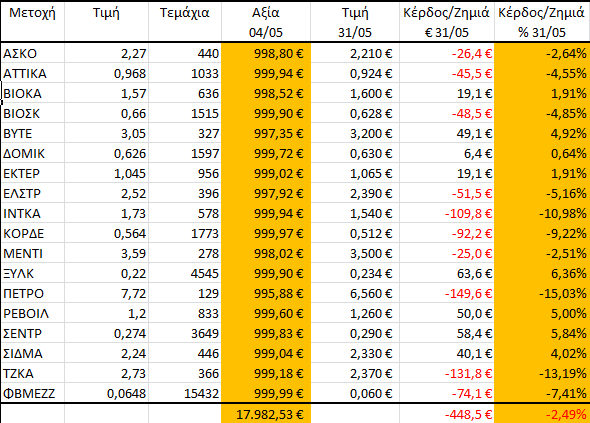Click the ΣΕΝΤΡ stock name cell
The height and width of the screenshot is (423, 590).
click(33, 333)
